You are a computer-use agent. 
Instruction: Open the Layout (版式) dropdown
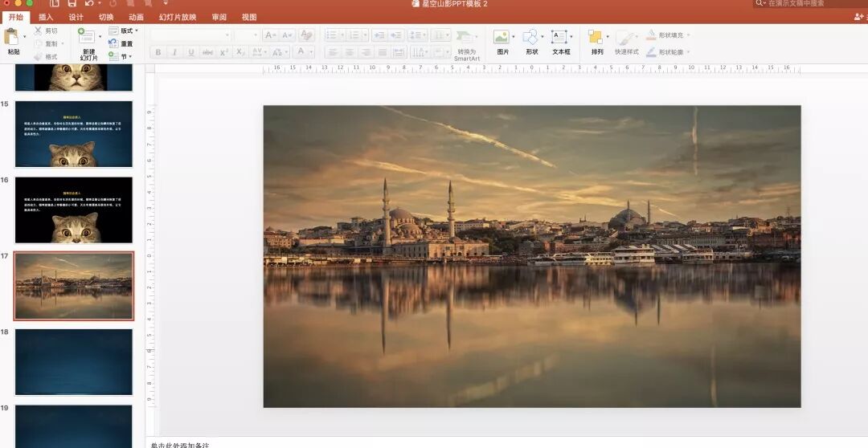pos(124,31)
